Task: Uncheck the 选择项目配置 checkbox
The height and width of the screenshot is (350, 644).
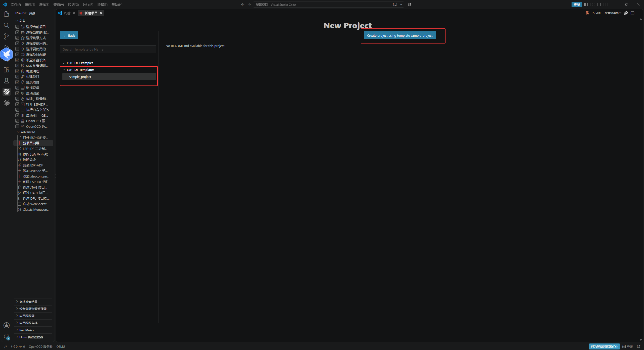Action: (x=17, y=55)
